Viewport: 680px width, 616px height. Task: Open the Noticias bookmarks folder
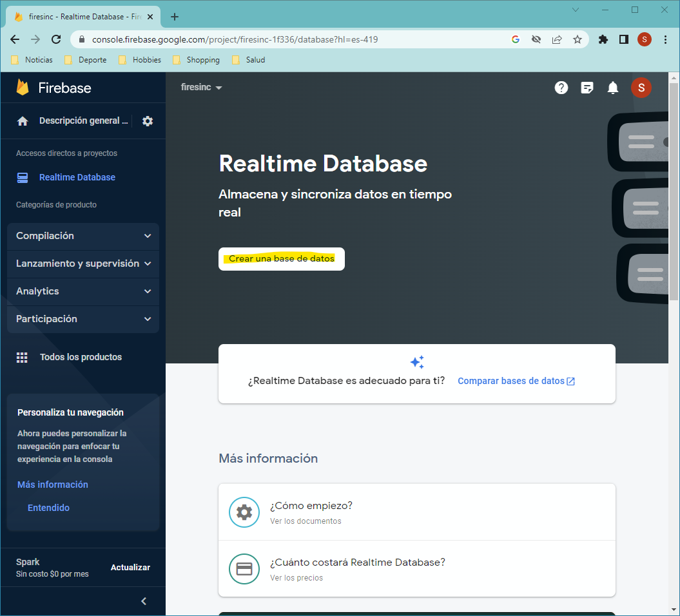coord(32,60)
